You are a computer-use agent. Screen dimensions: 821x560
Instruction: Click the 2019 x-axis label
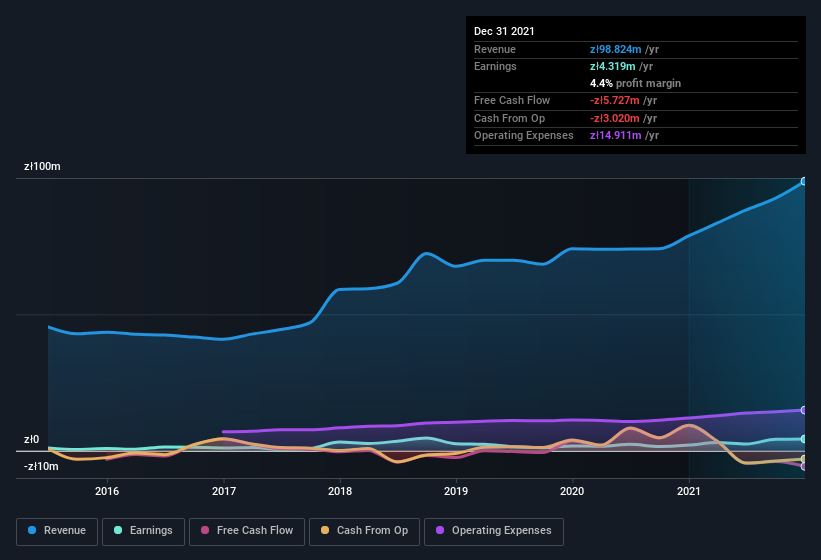tap(456, 491)
